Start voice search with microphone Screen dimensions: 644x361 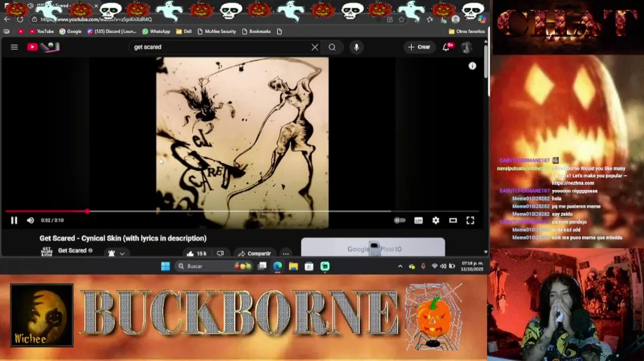pyautogui.click(x=357, y=47)
